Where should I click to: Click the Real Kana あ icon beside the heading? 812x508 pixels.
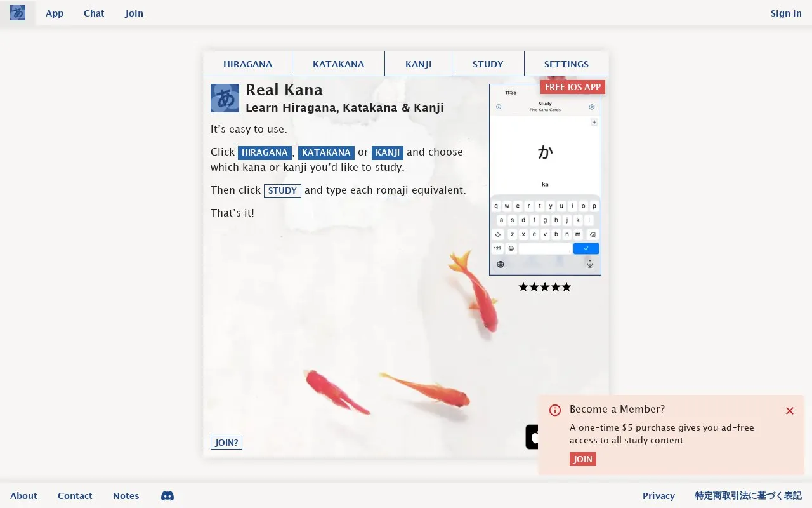225,98
